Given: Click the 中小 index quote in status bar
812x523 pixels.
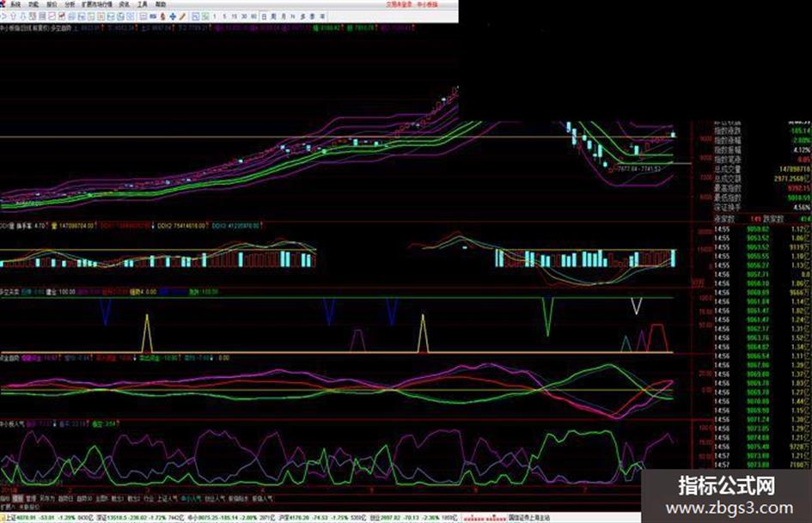Looking at the screenshot, I should (233, 517).
